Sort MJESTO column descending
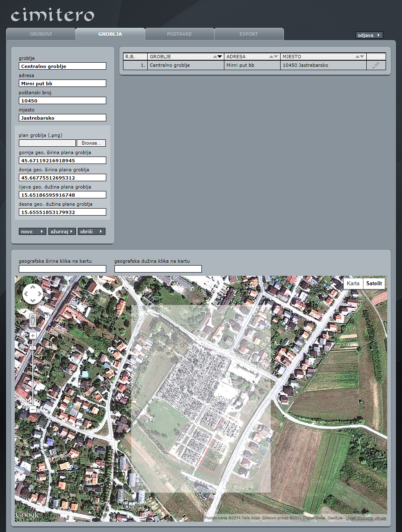402x532 pixels. [x=362, y=57]
